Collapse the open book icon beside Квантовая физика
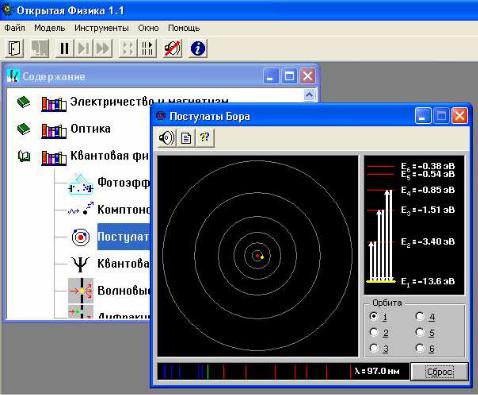This screenshot has height=395, width=478. coord(24,156)
